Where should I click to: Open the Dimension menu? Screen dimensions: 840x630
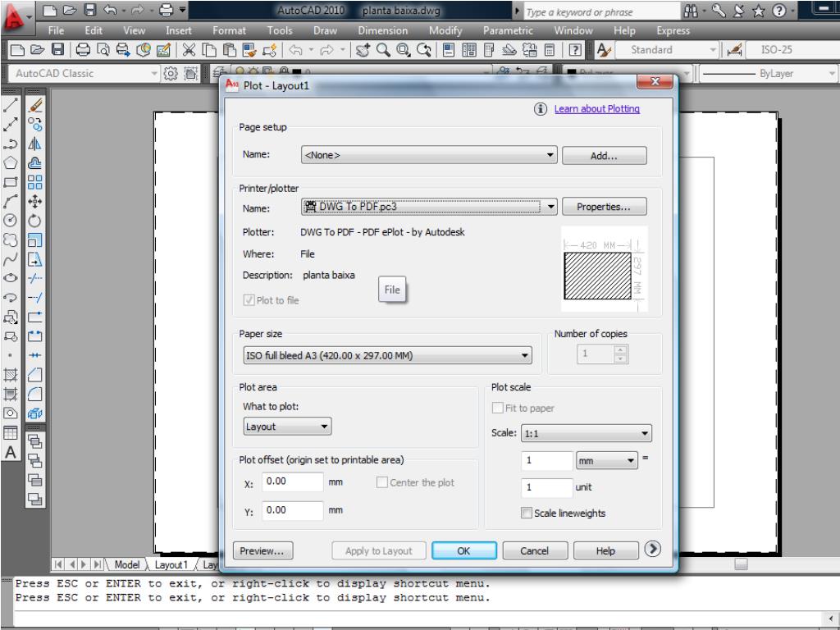click(x=382, y=30)
